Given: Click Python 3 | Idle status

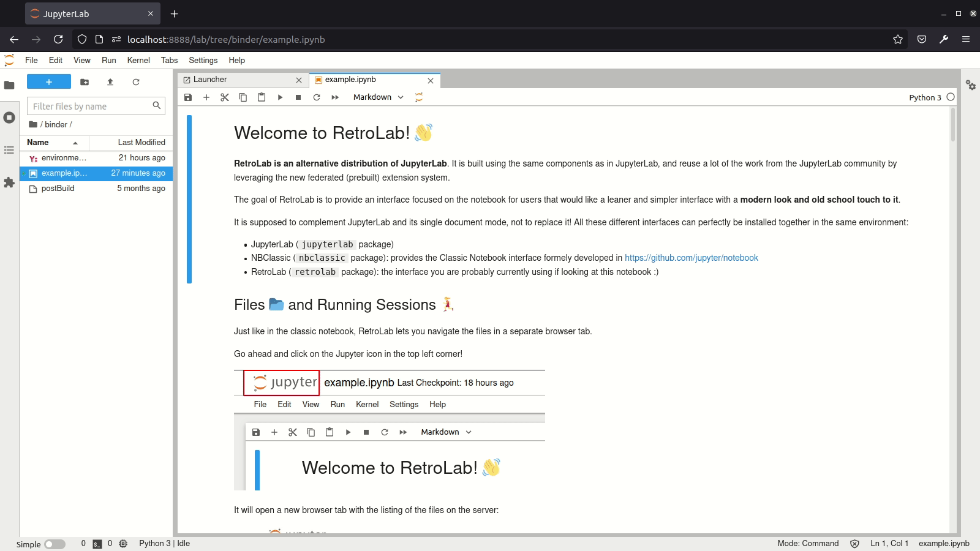Looking at the screenshot, I should click(165, 544).
